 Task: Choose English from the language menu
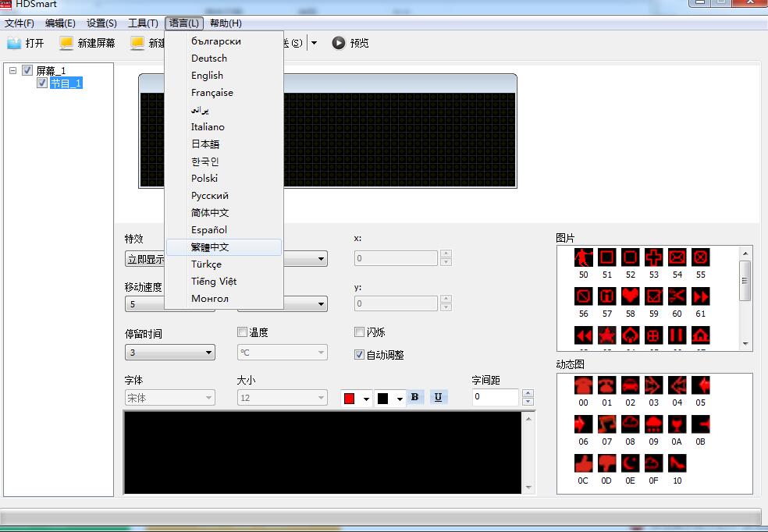point(207,76)
